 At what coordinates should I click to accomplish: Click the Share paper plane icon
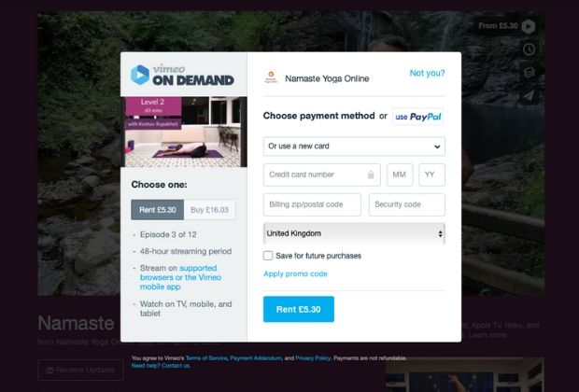click(x=529, y=95)
